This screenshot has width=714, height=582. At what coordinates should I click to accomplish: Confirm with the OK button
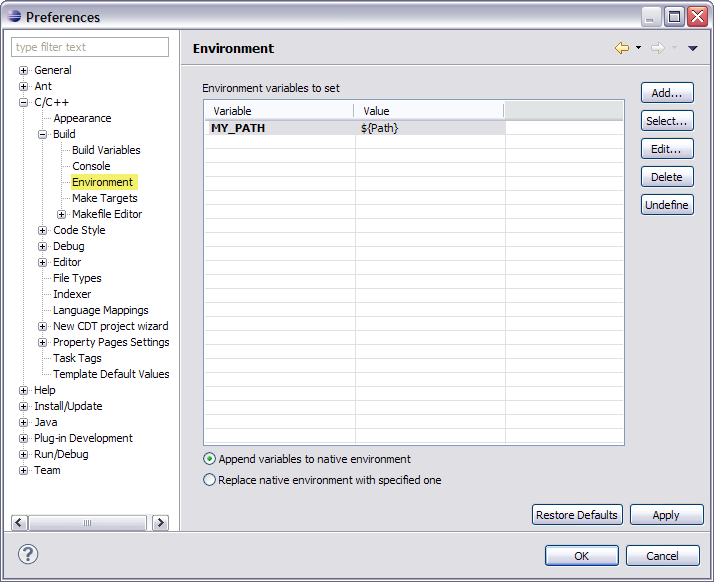pyautogui.click(x=581, y=556)
